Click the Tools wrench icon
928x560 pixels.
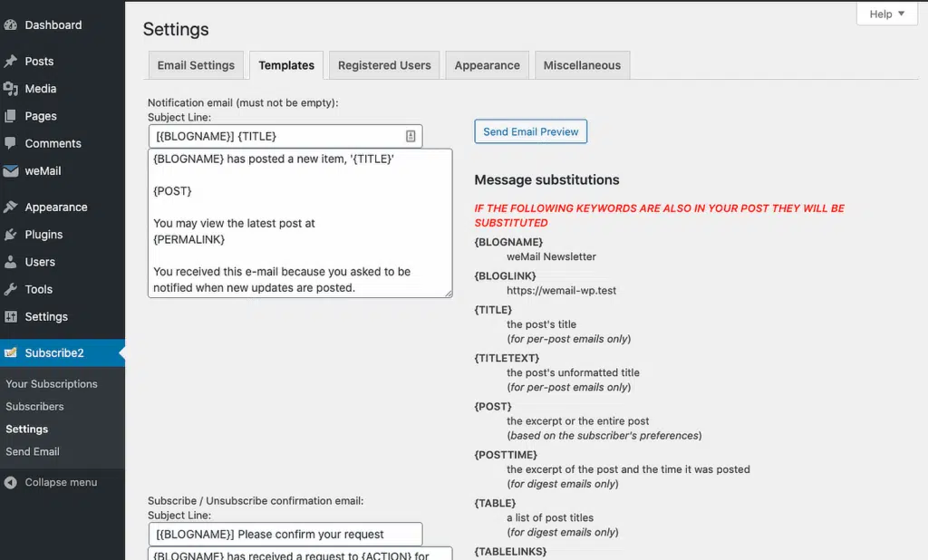(x=11, y=289)
